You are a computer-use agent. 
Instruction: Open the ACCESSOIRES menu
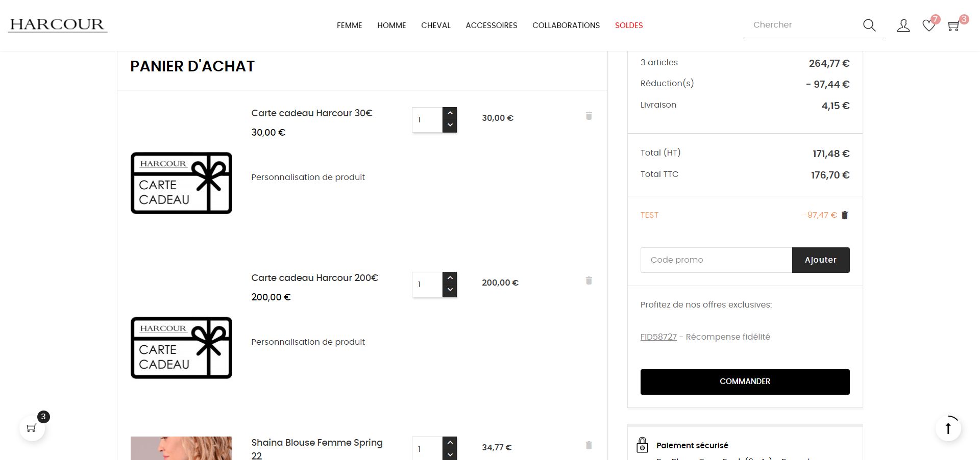[492, 25]
